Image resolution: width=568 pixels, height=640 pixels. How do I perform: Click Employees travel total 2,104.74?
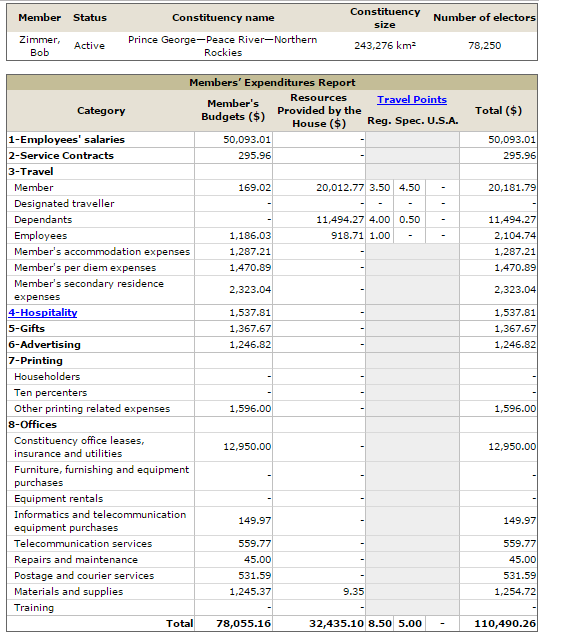tap(515, 236)
